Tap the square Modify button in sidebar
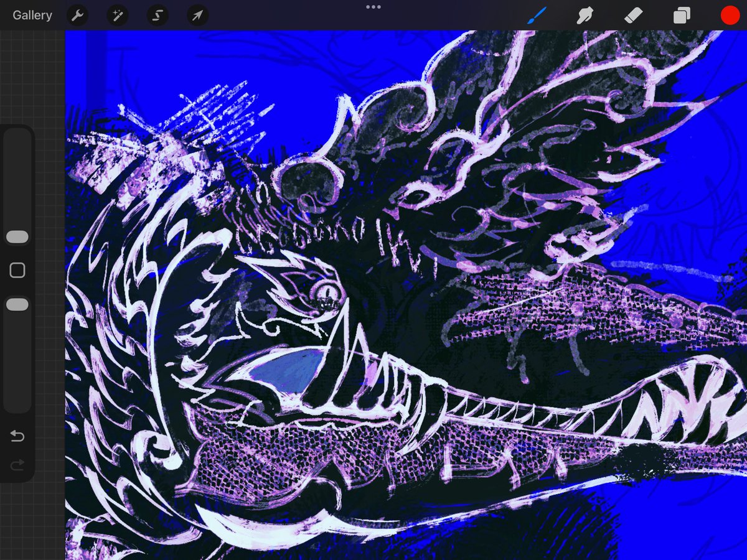Image resolution: width=747 pixels, height=560 pixels. pos(17,270)
